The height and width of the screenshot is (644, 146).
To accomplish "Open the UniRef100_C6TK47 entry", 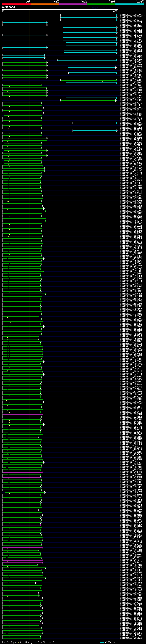I will pyautogui.click(x=131, y=178).
